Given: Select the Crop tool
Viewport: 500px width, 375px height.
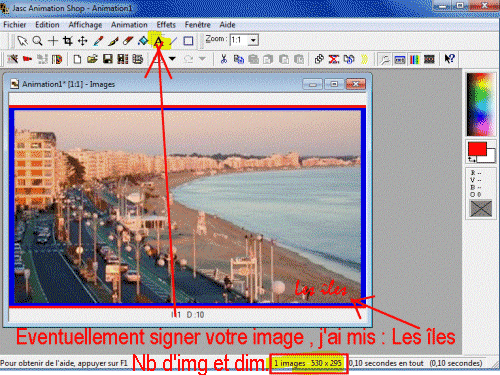Looking at the screenshot, I should [68, 41].
